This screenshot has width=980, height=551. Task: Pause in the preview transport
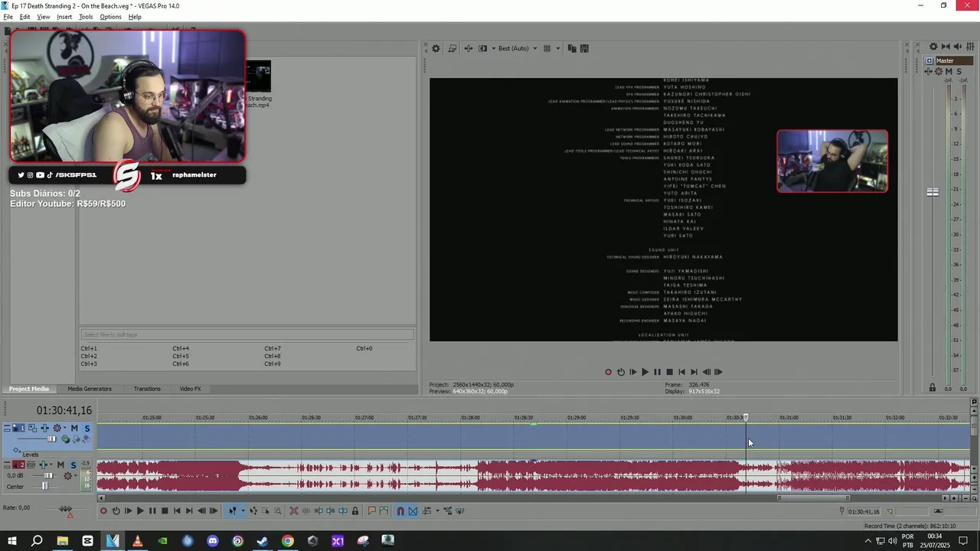pyautogui.click(x=657, y=372)
